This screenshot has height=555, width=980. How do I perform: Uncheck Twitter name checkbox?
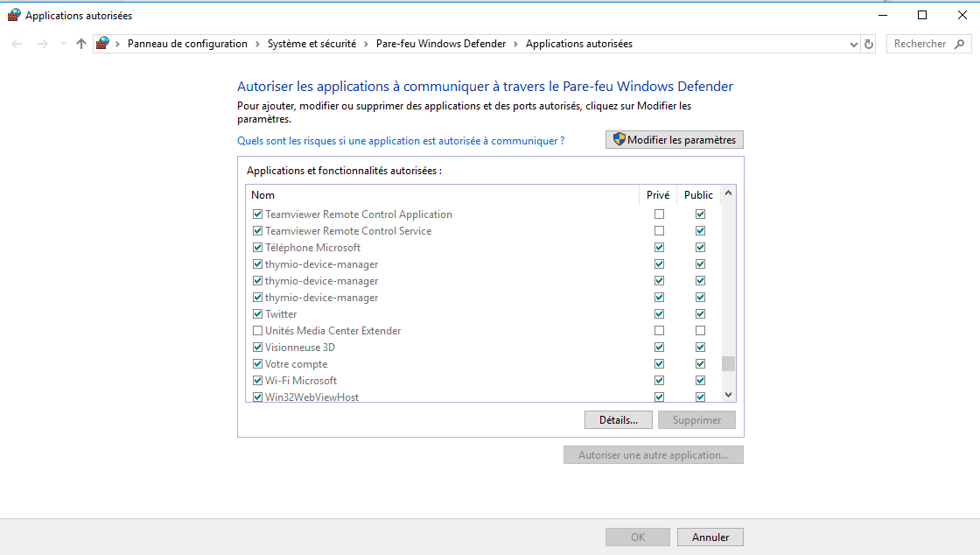[257, 313]
